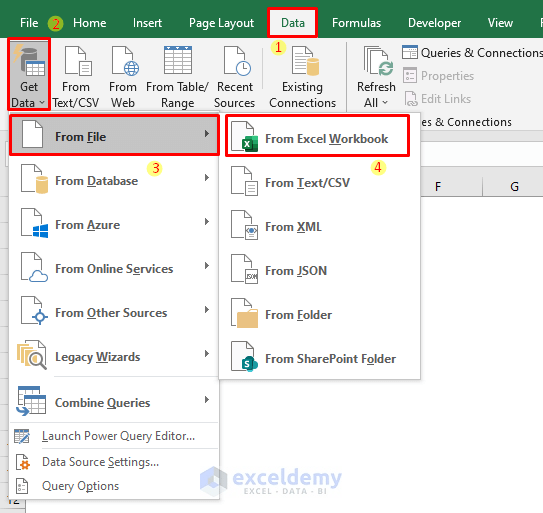Switch to the Insert tab
The image size is (543, 513).
[x=148, y=23]
